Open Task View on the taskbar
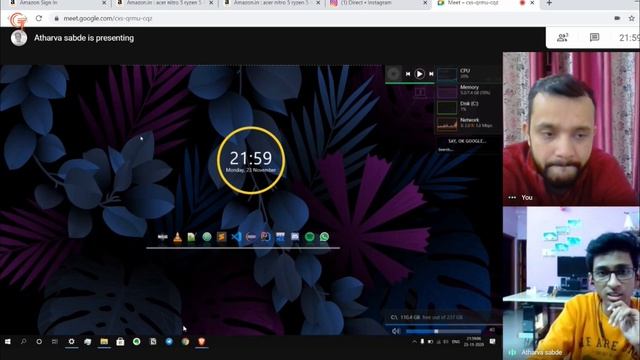 pyautogui.click(x=55, y=342)
